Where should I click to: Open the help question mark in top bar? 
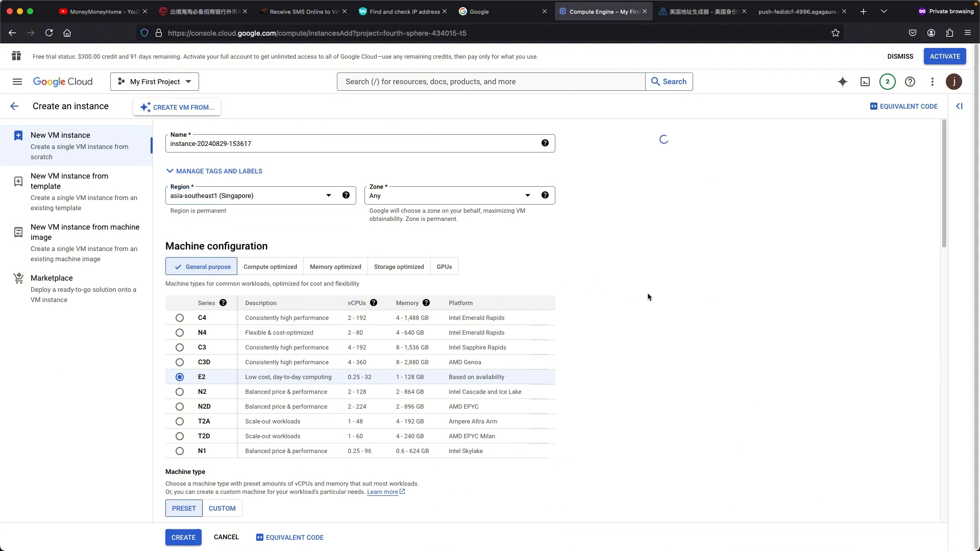(x=910, y=82)
